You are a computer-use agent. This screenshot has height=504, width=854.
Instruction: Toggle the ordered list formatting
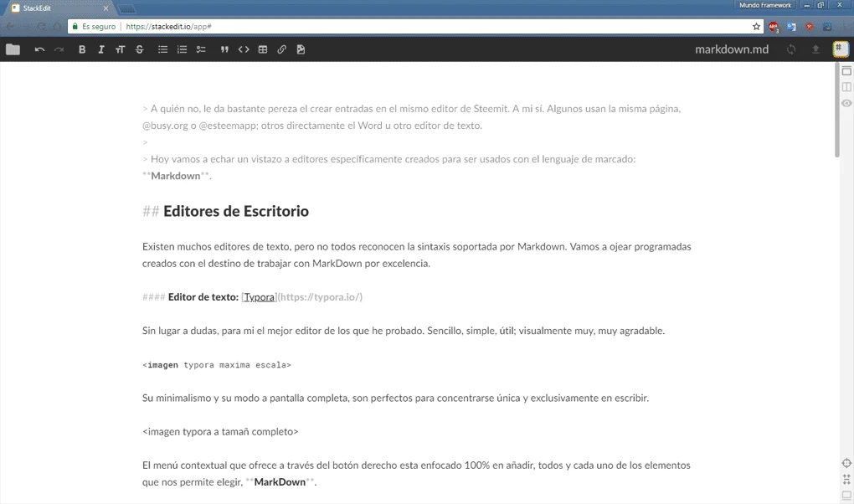point(182,49)
